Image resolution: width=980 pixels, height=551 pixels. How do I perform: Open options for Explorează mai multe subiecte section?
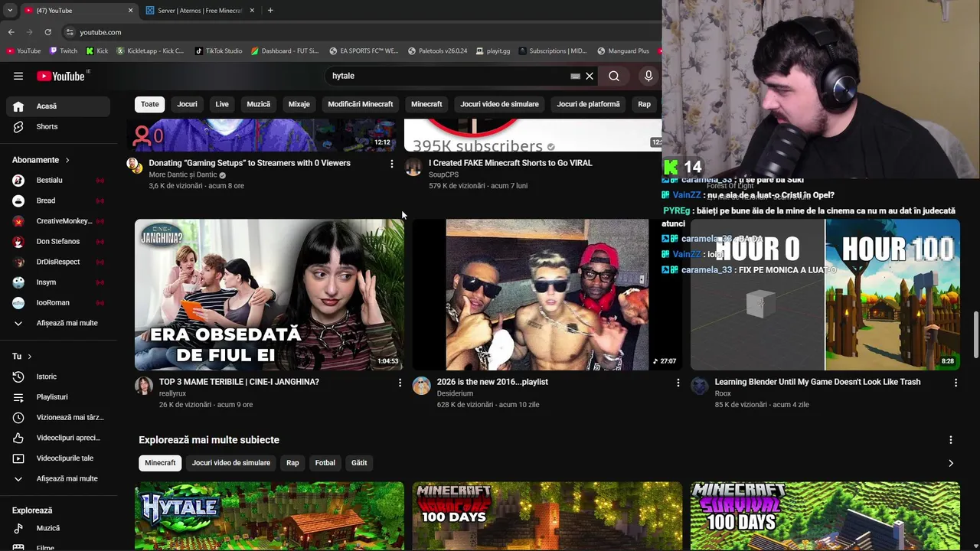pyautogui.click(x=951, y=440)
